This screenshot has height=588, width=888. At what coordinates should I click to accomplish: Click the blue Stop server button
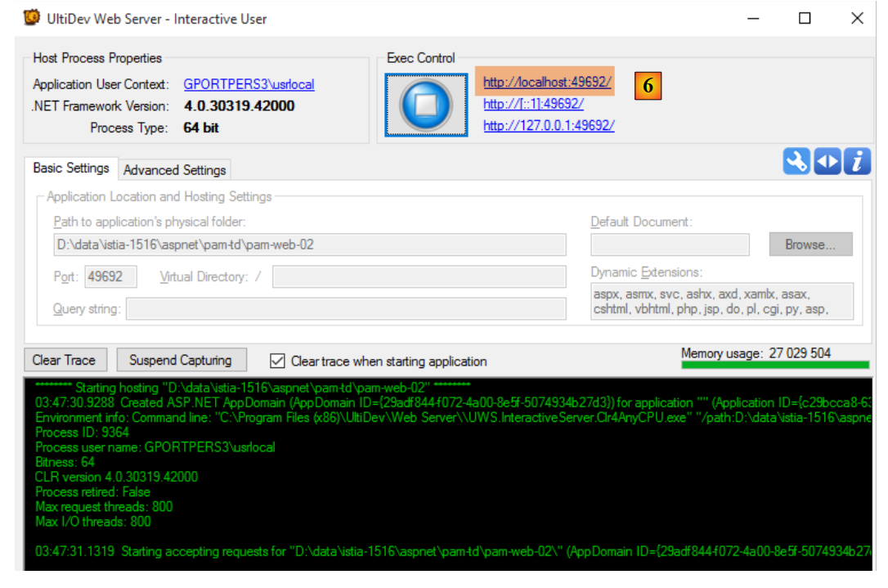click(426, 105)
